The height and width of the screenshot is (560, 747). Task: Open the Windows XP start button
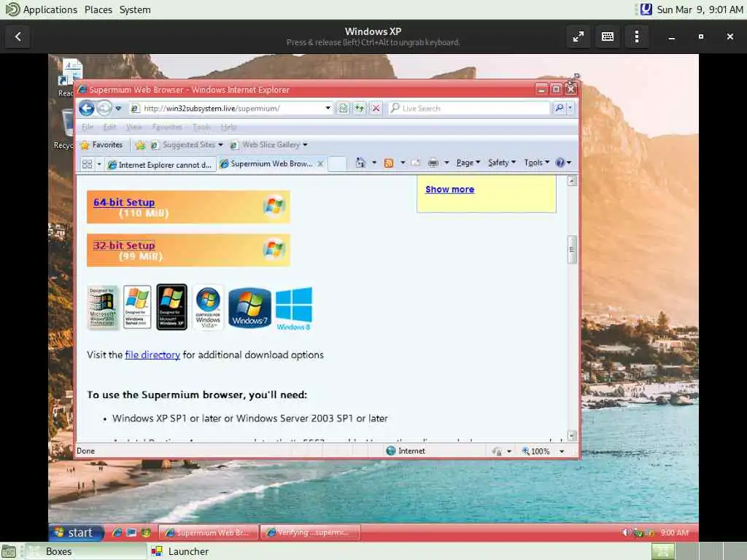(x=76, y=532)
